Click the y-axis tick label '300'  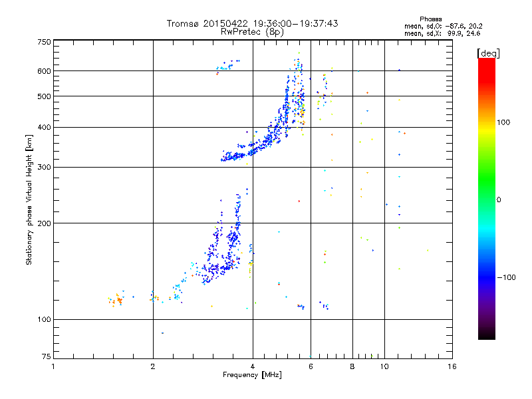[44, 168]
